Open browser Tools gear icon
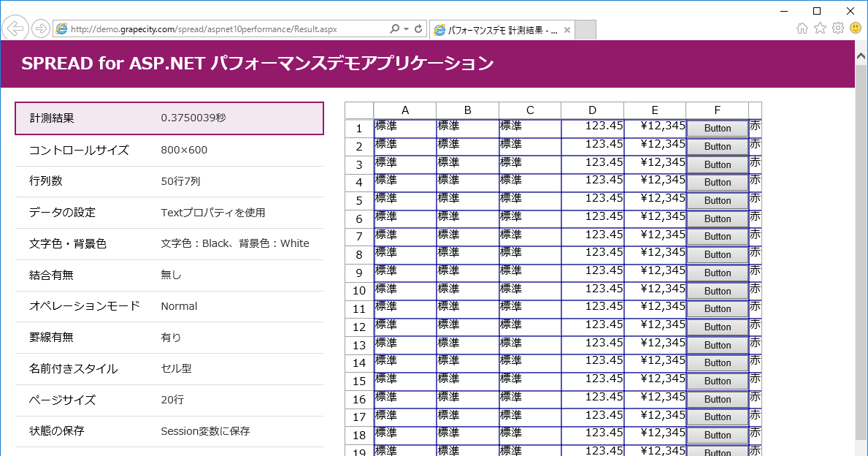 (x=838, y=28)
